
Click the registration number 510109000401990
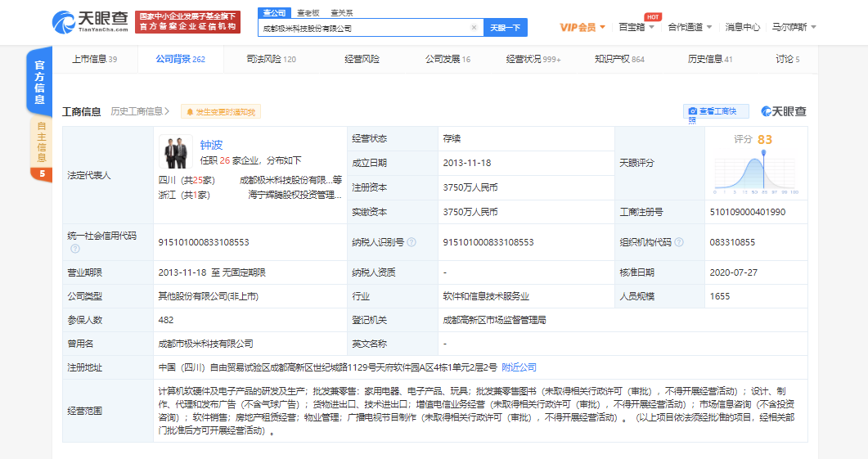747,212
